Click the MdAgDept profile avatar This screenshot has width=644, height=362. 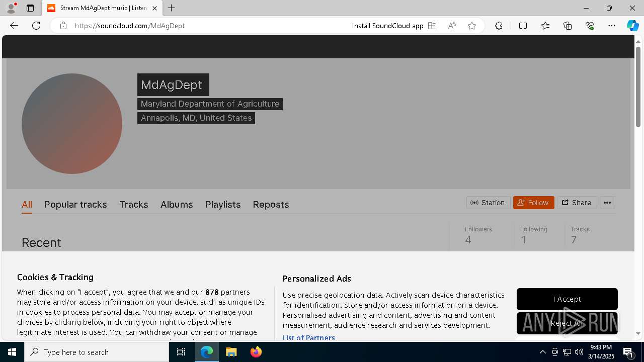(x=72, y=124)
